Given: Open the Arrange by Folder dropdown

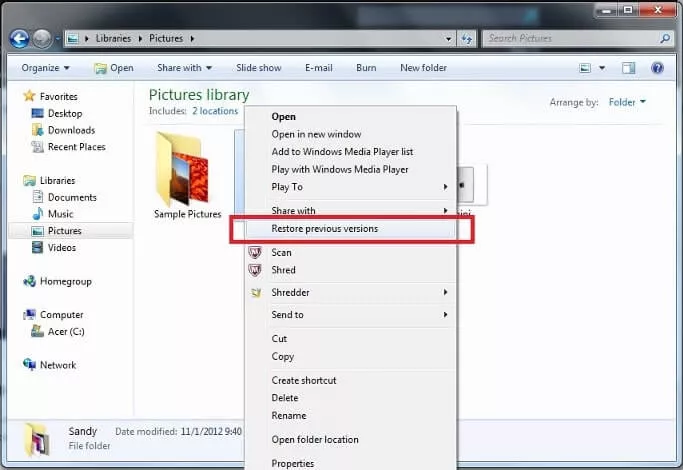Looking at the screenshot, I should [627, 102].
